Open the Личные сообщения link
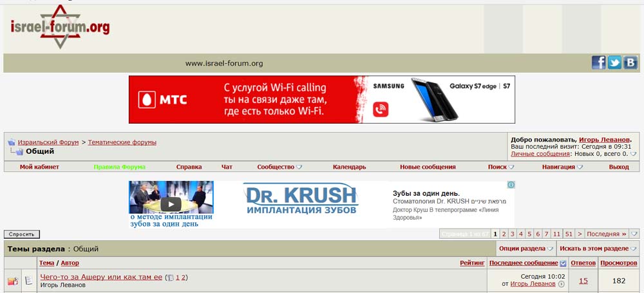Image resolution: width=644 pixels, height=293 pixels. coord(540,154)
